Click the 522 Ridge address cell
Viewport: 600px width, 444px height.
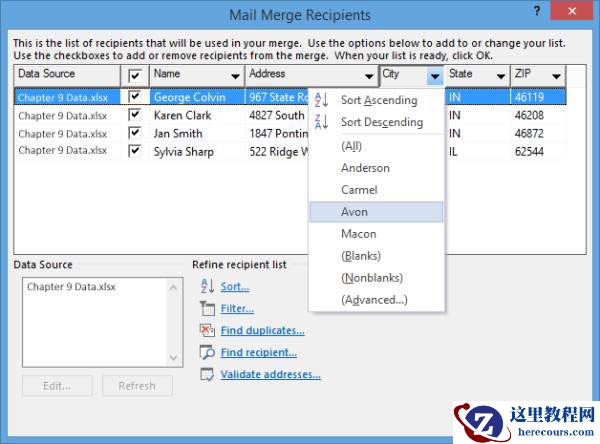click(278, 152)
